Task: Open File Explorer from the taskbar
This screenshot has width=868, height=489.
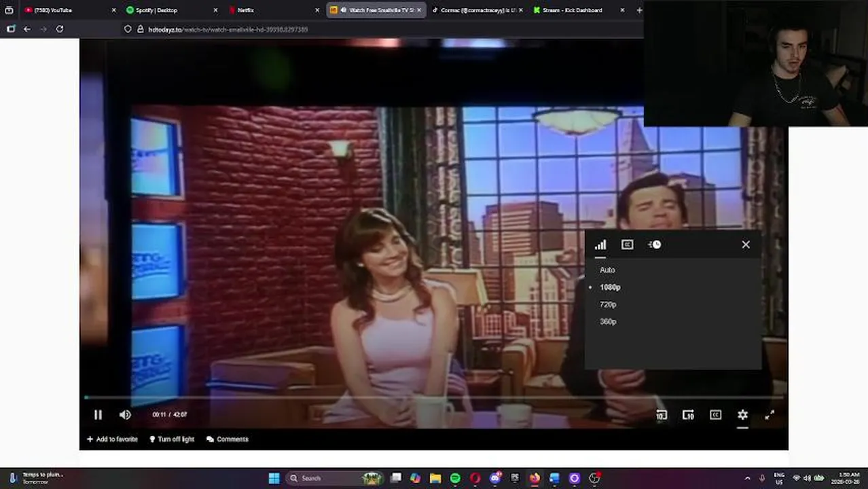Action: click(435, 478)
